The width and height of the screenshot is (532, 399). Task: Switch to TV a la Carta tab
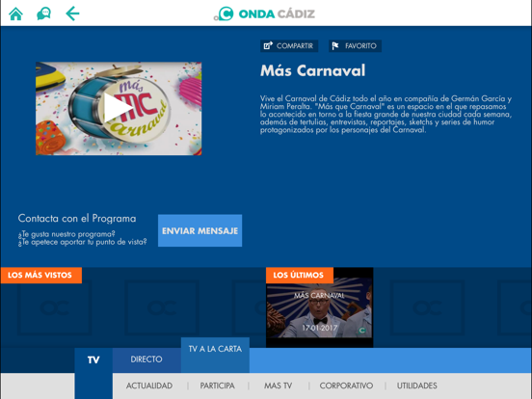tap(215, 355)
